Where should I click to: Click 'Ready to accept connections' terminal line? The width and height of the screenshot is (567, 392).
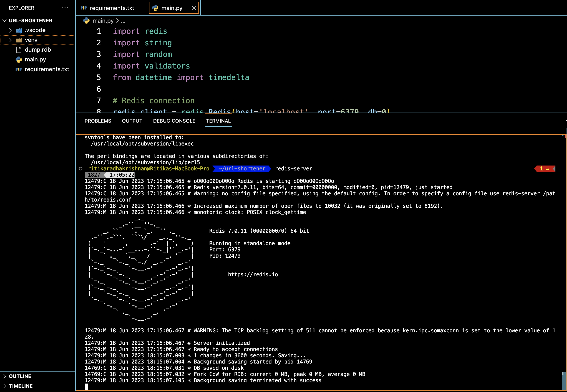[236, 350]
